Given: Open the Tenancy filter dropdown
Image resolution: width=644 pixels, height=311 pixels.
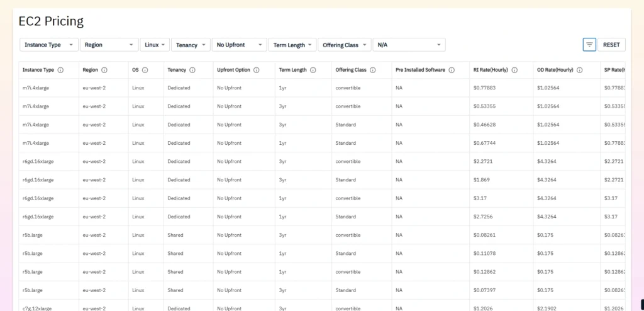Looking at the screenshot, I should point(191,45).
